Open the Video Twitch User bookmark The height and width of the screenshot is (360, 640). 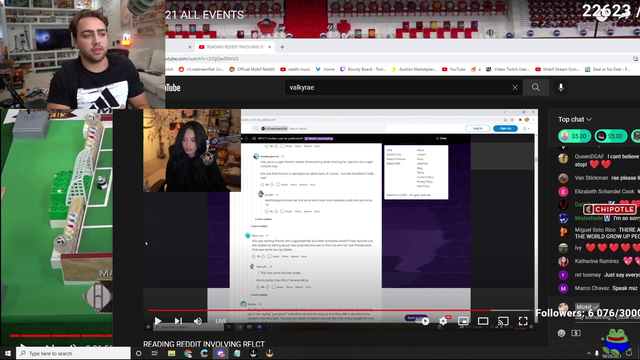click(508, 69)
